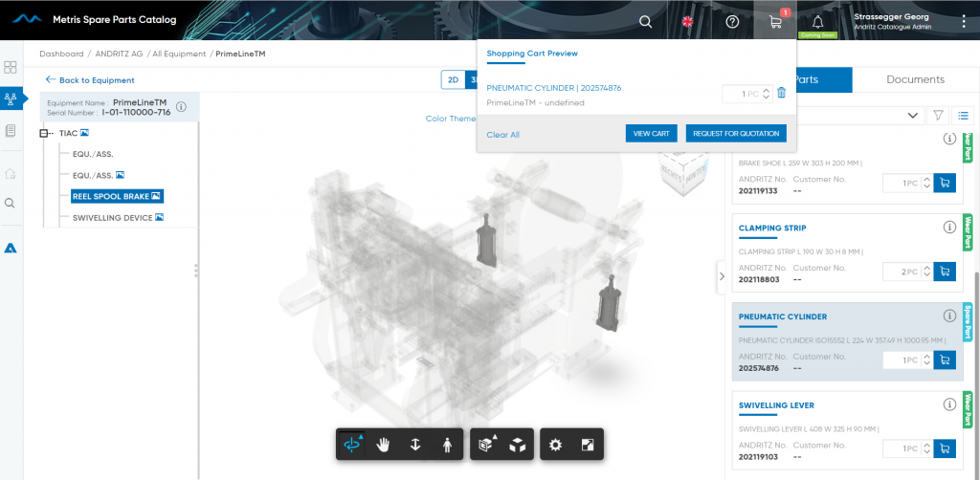
Task: Open the SWIVELLING LEVER part title
Action: click(x=776, y=405)
